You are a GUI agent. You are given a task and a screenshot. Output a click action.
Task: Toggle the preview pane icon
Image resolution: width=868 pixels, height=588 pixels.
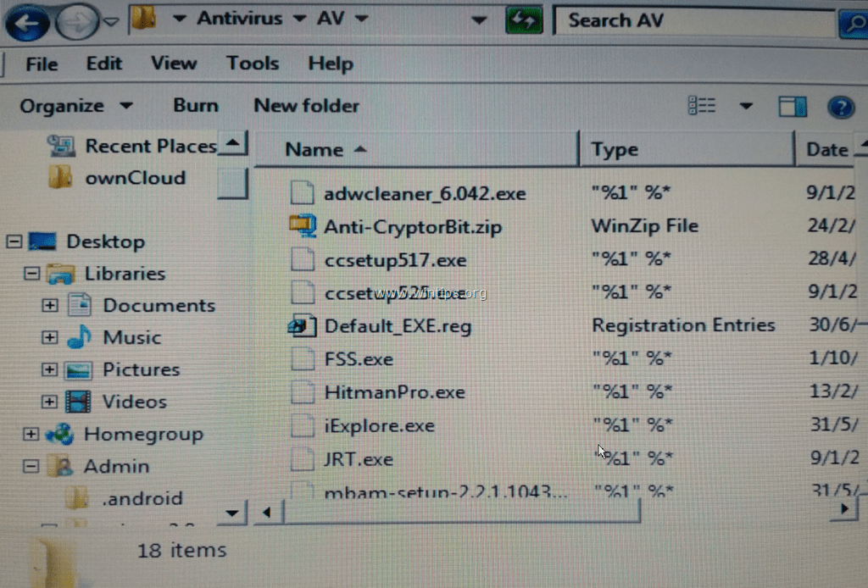[793, 107]
